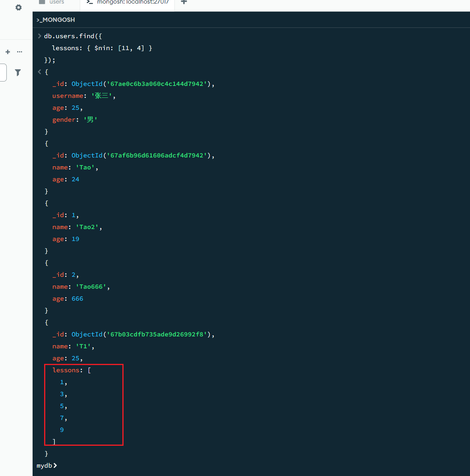This screenshot has width=470, height=476.
Task: Open a new tab with the plus button
Action: tap(184, 2)
